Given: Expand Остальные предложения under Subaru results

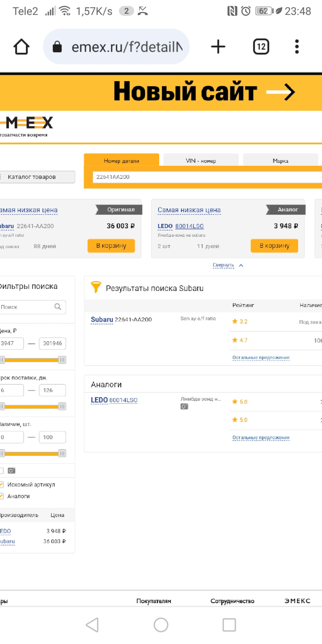Looking at the screenshot, I should tap(261, 358).
